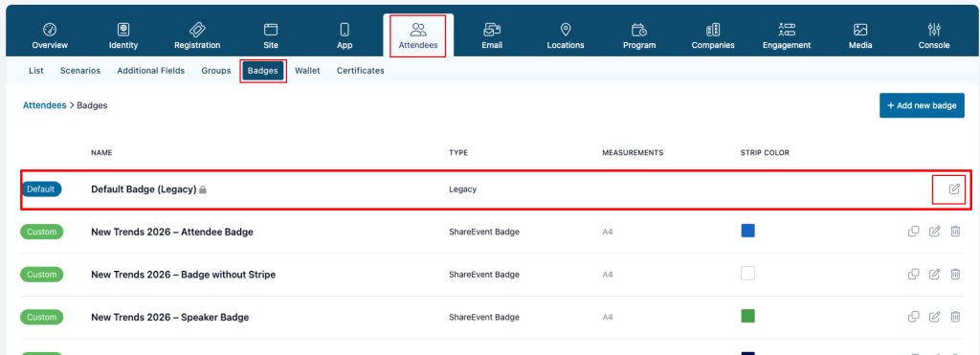
Task: Edit the Default Badge (Legacy)
Action: [954, 189]
